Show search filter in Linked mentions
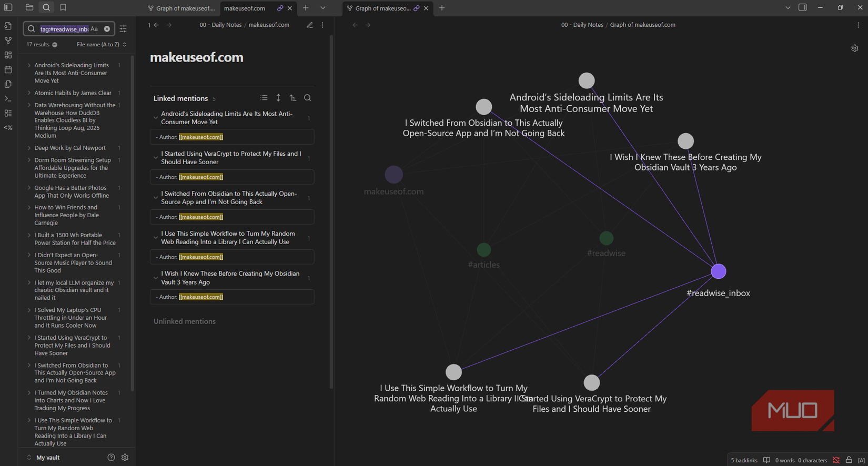 pos(307,98)
